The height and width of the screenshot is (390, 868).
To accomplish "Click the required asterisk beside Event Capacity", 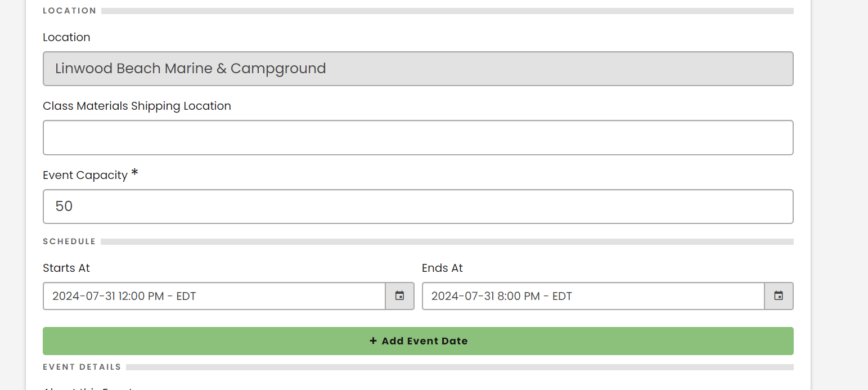I will [x=134, y=173].
